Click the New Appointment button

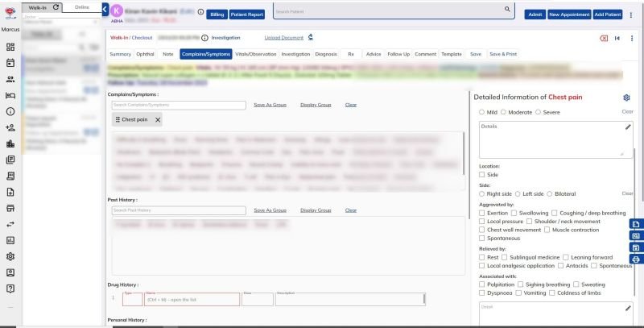(x=569, y=15)
